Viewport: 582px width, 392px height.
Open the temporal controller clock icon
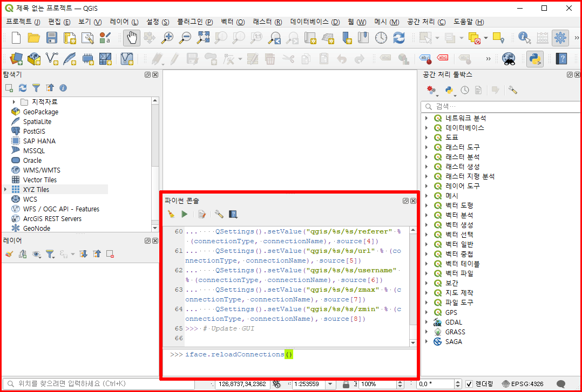pos(381,37)
